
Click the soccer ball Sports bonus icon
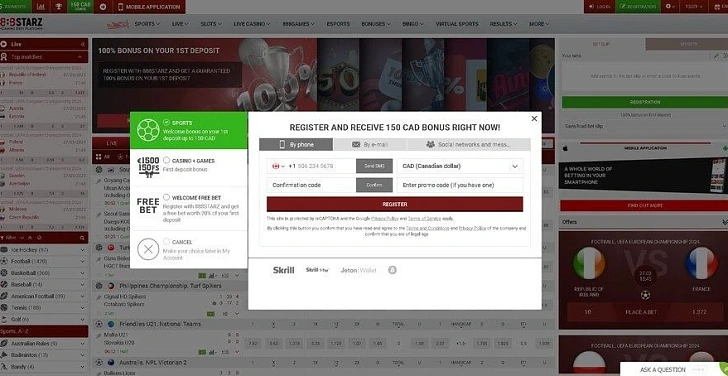[148, 130]
